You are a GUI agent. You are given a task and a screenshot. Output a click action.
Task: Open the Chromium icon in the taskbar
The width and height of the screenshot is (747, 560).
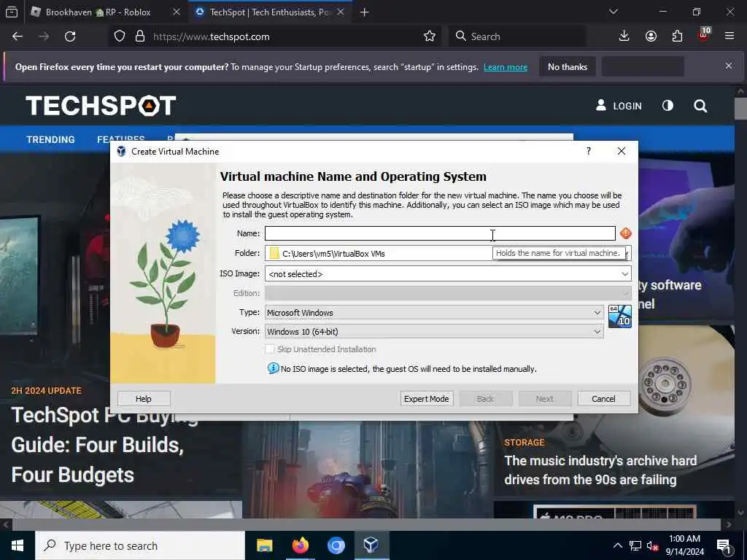click(336, 545)
